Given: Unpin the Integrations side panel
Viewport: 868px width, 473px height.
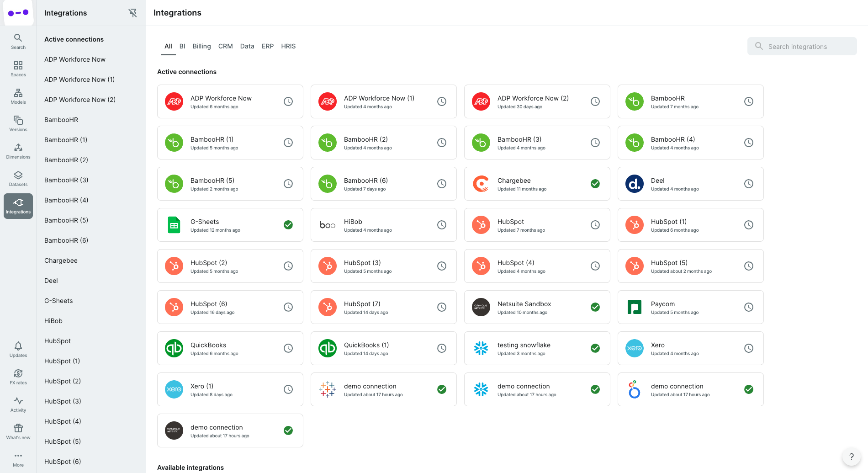Looking at the screenshot, I should 132,13.
